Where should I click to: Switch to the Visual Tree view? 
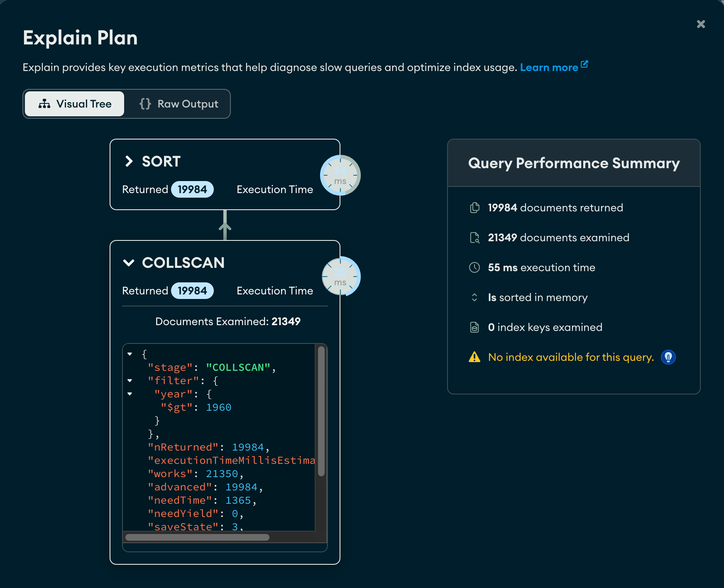pyautogui.click(x=75, y=104)
